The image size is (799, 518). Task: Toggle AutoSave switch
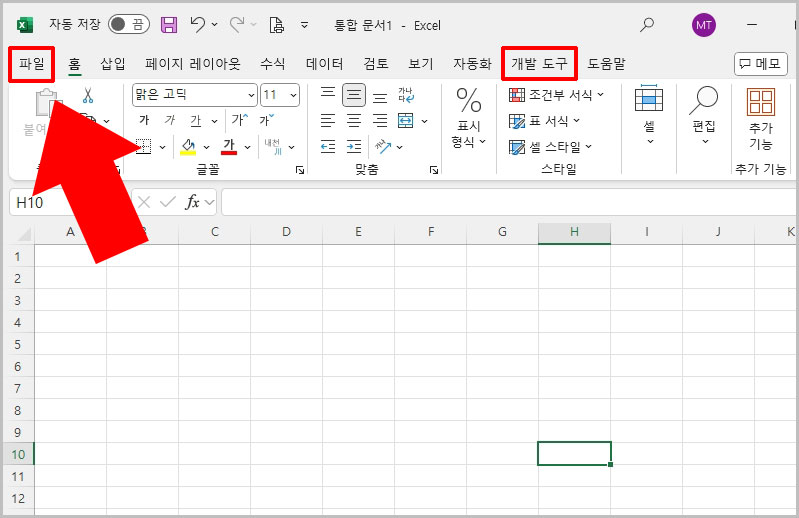[129, 24]
